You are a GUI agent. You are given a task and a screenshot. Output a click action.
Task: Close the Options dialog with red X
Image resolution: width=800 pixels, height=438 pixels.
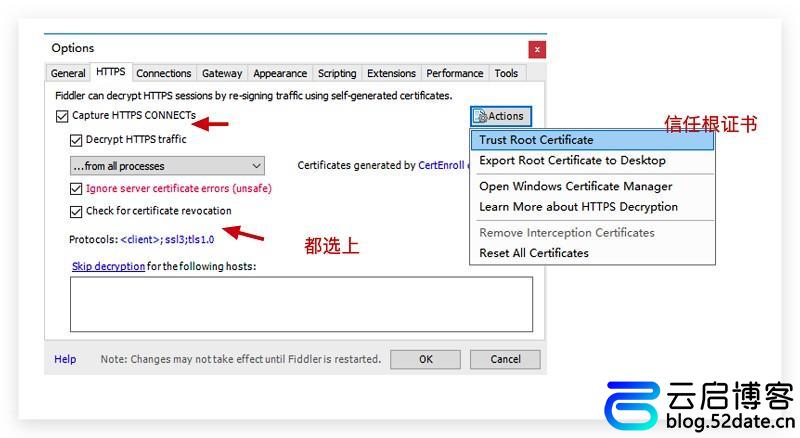click(x=537, y=50)
